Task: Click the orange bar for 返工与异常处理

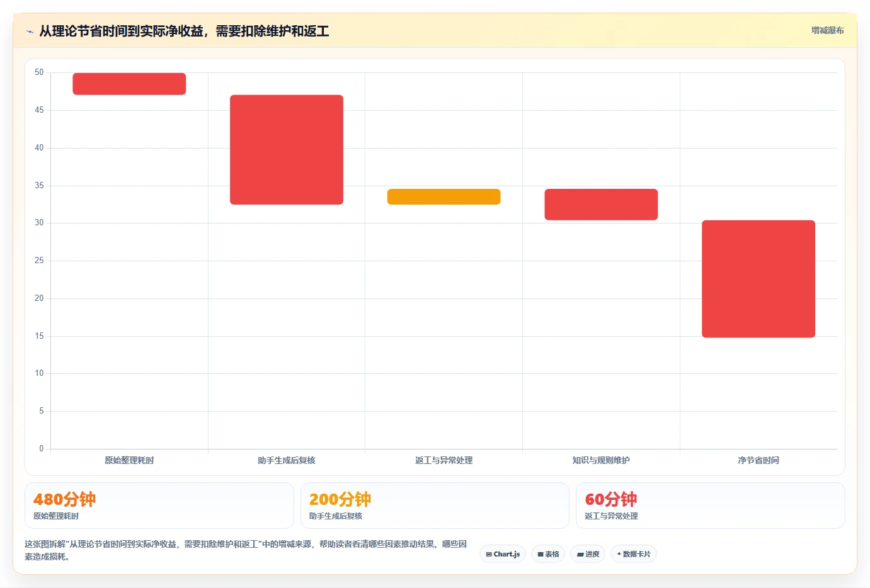Action: [x=444, y=196]
